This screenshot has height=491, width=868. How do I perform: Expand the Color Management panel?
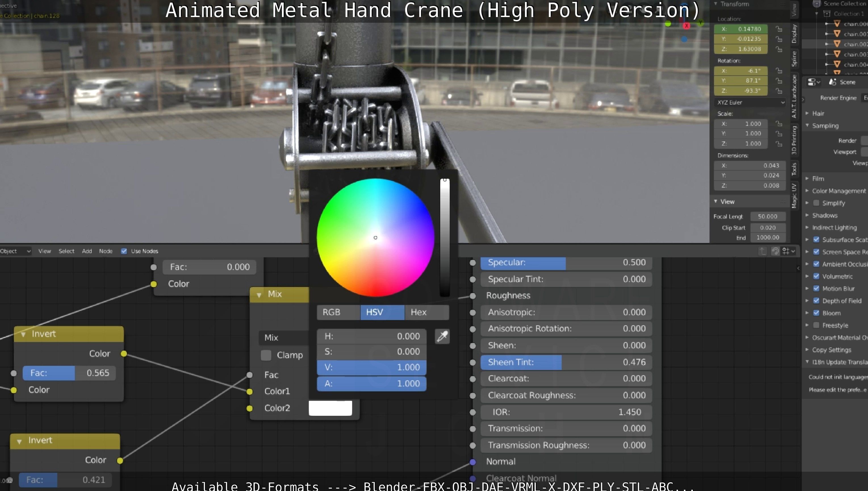pos(807,191)
